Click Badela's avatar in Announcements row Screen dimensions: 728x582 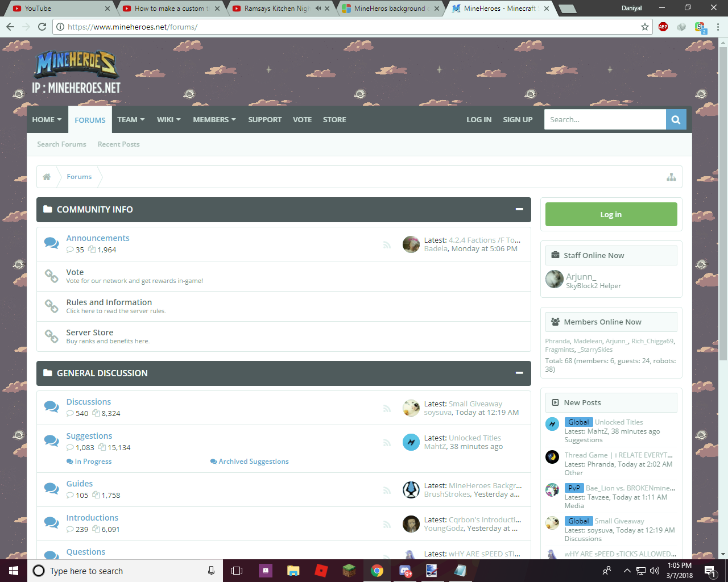411,244
